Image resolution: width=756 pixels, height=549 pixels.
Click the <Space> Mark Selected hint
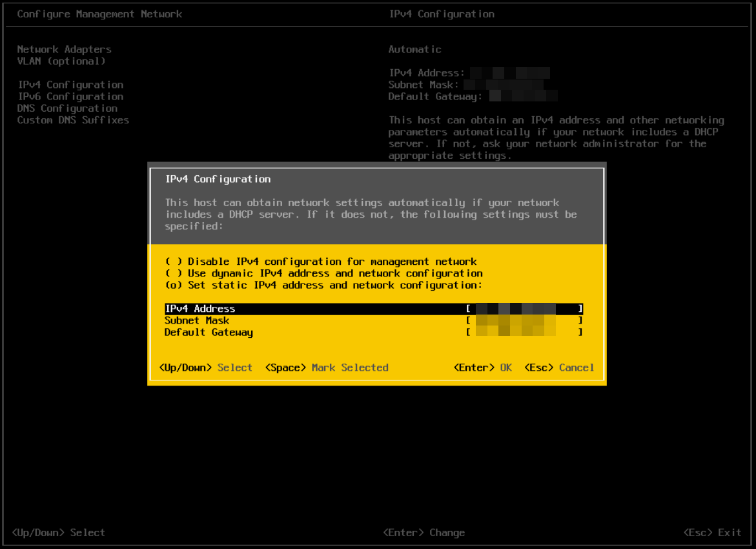pos(327,367)
